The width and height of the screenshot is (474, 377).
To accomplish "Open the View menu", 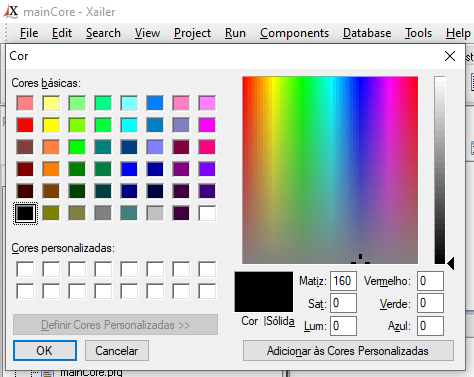I will coord(147,33).
